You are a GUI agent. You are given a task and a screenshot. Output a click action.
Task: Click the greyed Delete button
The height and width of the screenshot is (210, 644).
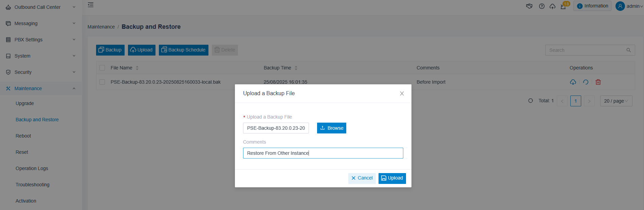pos(225,50)
